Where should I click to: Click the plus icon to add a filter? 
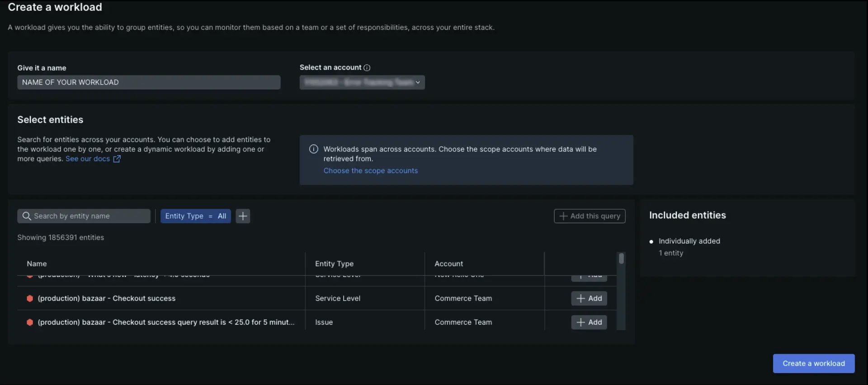[x=243, y=216]
